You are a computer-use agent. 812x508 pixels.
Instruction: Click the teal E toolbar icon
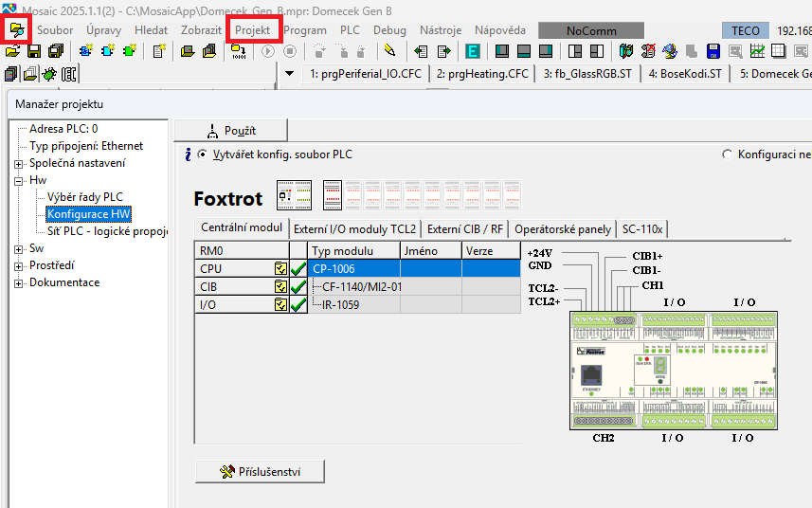click(x=472, y=51)
